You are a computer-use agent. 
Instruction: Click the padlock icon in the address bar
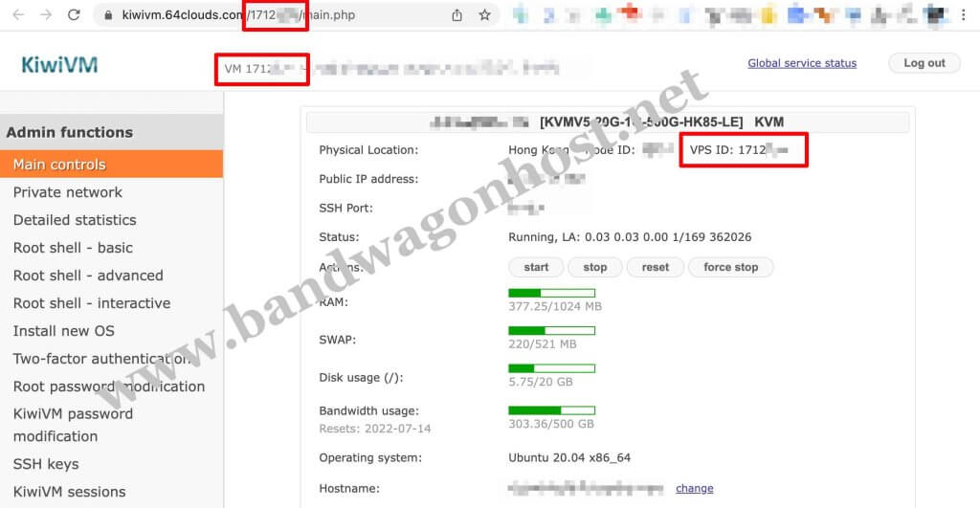pos(108,15)
